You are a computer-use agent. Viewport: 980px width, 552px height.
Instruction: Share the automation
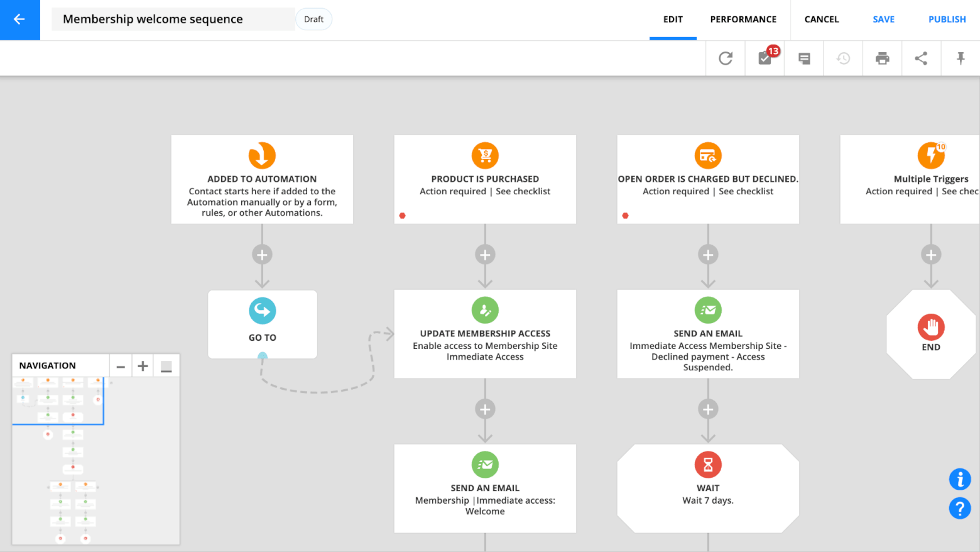point(921,58)
